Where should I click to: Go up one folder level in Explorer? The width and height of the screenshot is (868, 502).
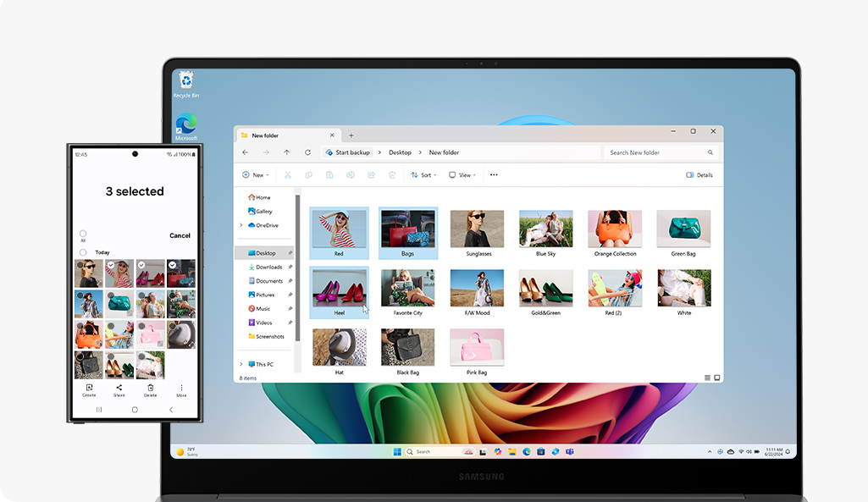point(287,152)
